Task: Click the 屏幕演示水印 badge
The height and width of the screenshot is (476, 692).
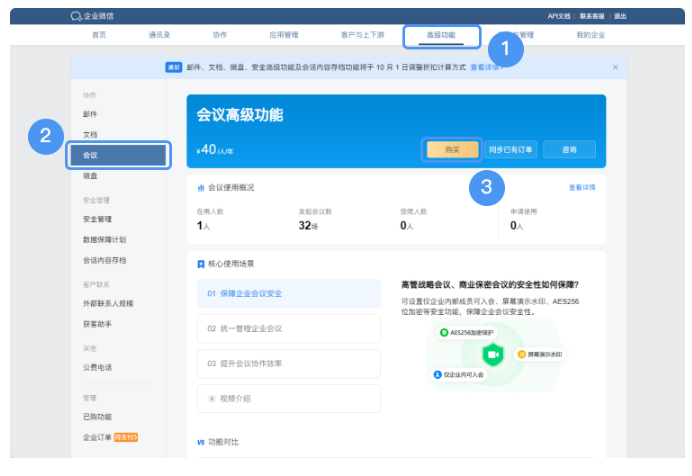Action: point(540,354)
